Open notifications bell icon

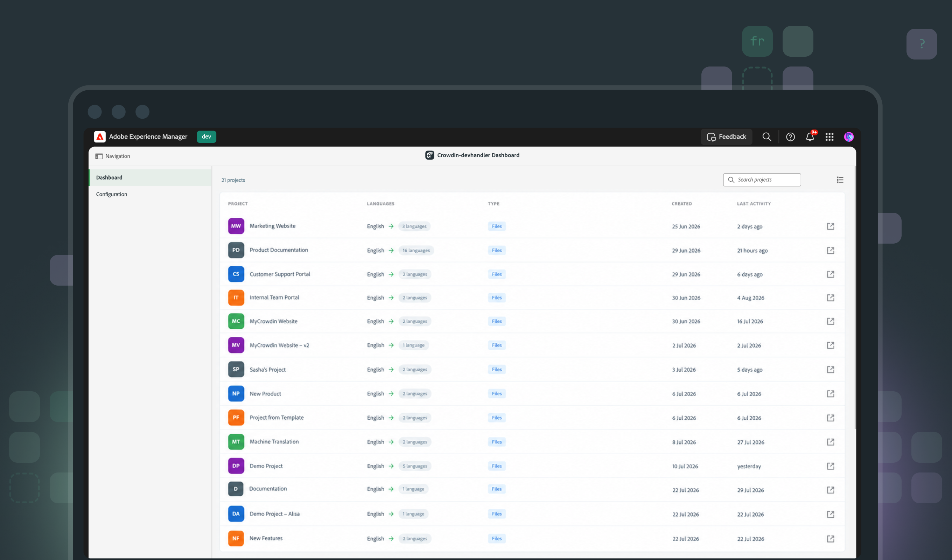pyautogui.click(x=810, y=137)
